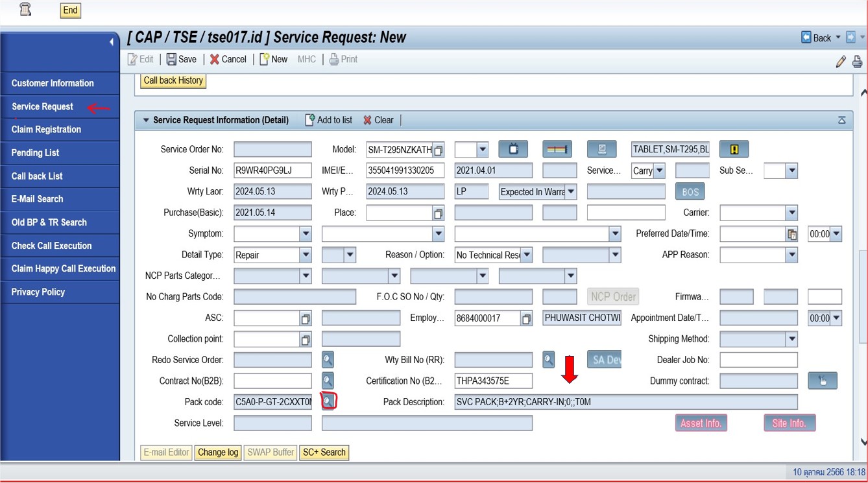Open value help for ASC field
The height and width of the screenshot is (483, 868).
tap(306, 318)
